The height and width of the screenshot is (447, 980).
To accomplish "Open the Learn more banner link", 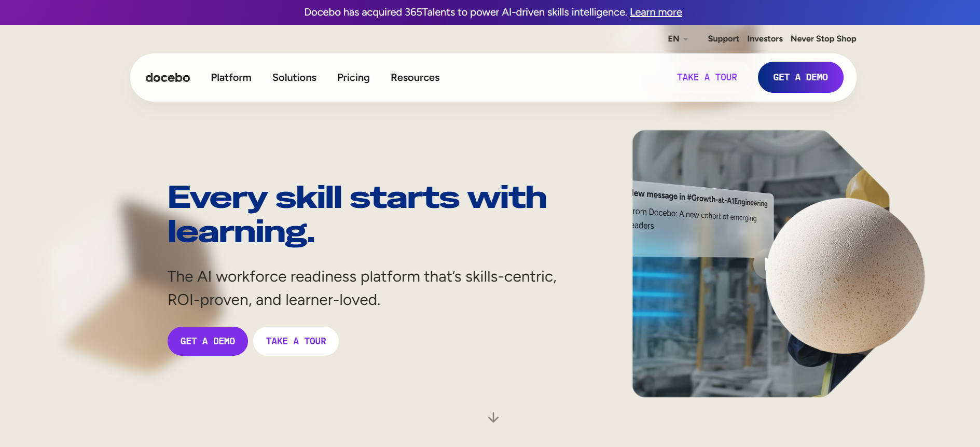I will point(656,12).
